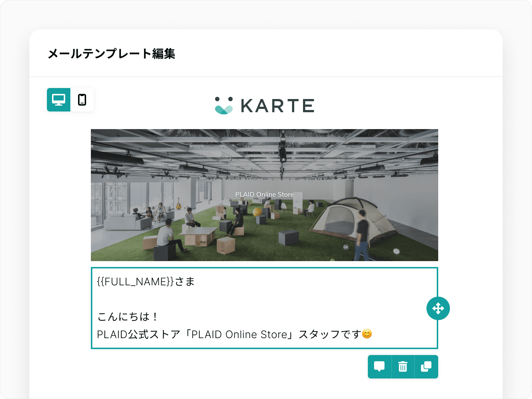Viewport: 532px width, 399px height.
Task: Open the comment button under text block
Action: coord(380,367)
